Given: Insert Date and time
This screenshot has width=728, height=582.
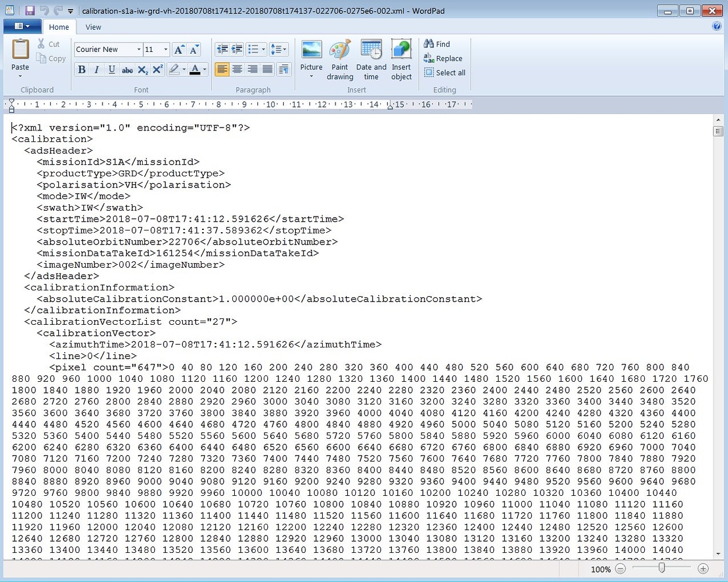Looking at the screenshot, I should [x=371, y=59].
